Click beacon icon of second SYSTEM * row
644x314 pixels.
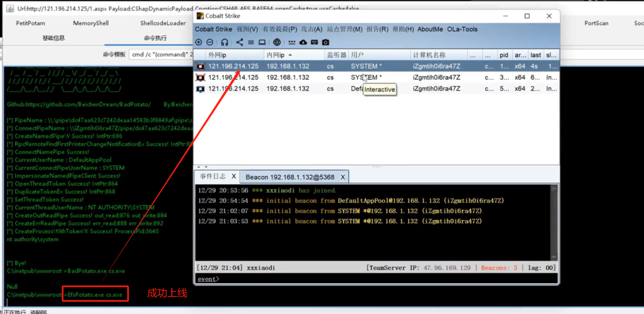201,77
